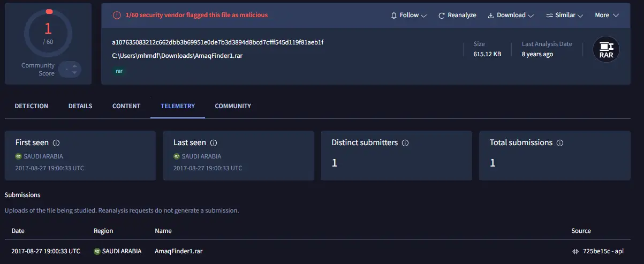Expand the Similar dropdown
Viewport: 644px width, 264px height.
[564, 16]
